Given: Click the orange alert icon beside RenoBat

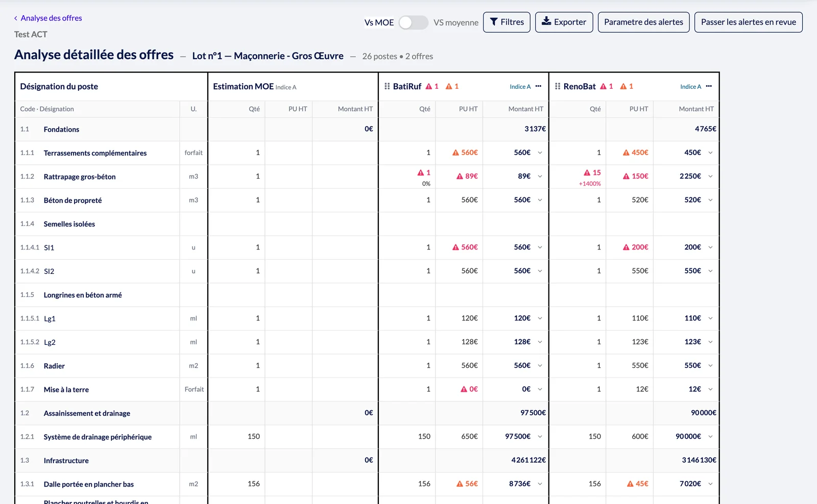Looking at the screenshot, I should tap(623, 86).
